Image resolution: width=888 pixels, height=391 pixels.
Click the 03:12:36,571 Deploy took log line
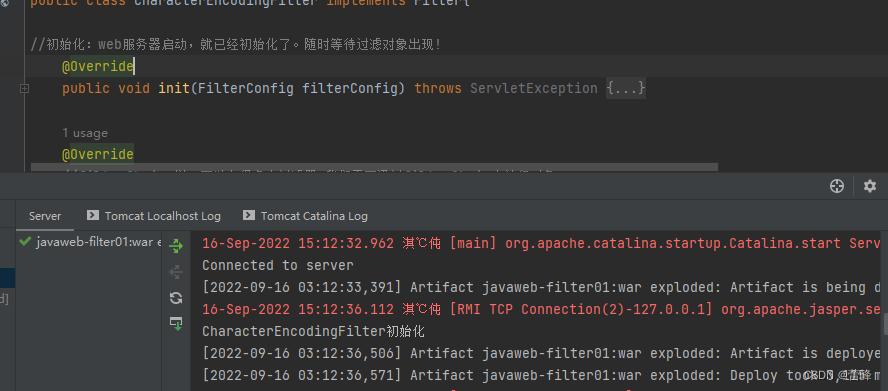click(541, 375)
